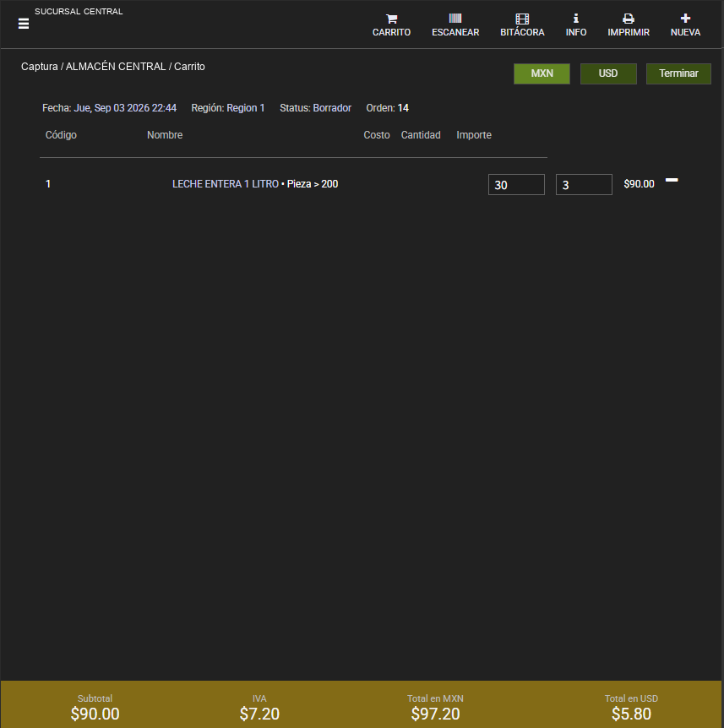Click the Status value Borrador
The image size is (724, 728).
[x=332, y=108]
